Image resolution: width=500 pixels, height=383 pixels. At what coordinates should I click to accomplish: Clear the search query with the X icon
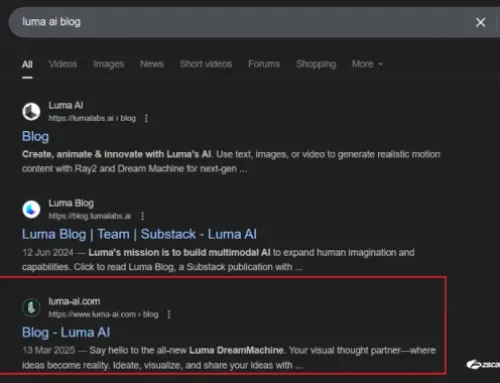(480, 22)
